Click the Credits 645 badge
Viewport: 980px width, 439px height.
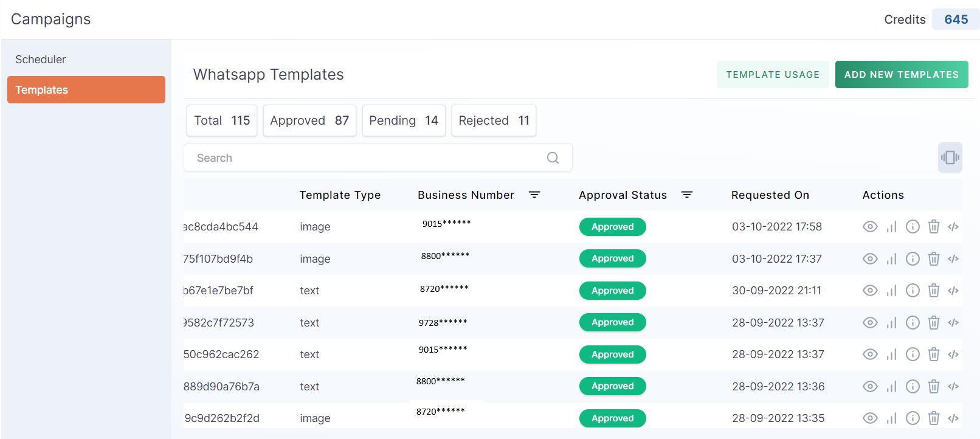956,19
